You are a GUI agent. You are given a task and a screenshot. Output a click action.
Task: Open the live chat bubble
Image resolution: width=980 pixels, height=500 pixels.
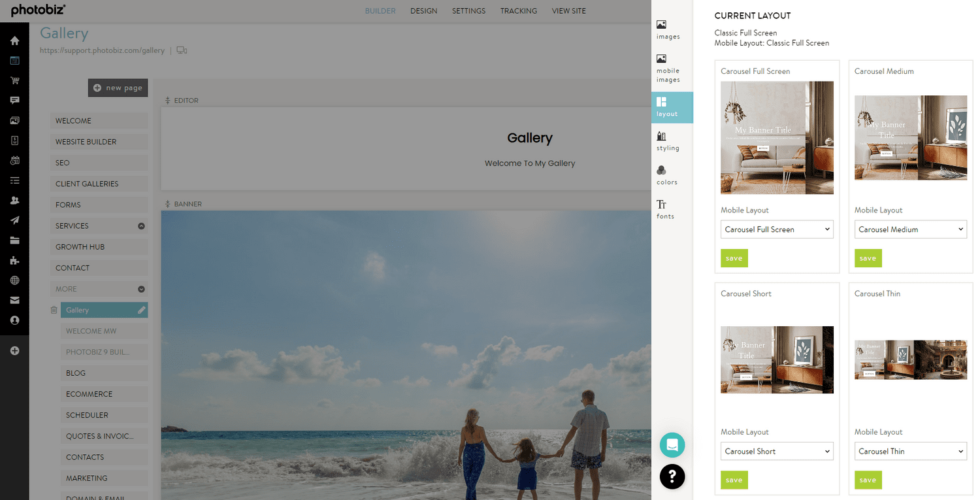[x=672, y=445]
